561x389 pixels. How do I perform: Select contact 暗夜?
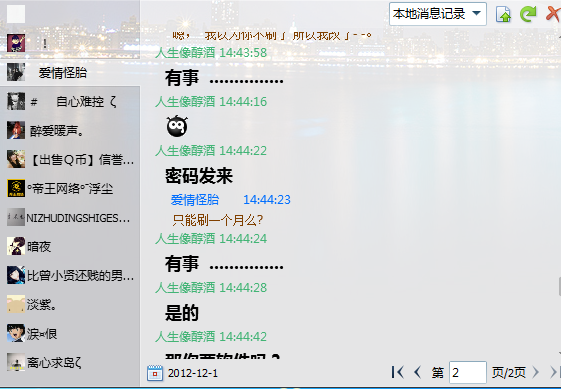coord(70,246)
